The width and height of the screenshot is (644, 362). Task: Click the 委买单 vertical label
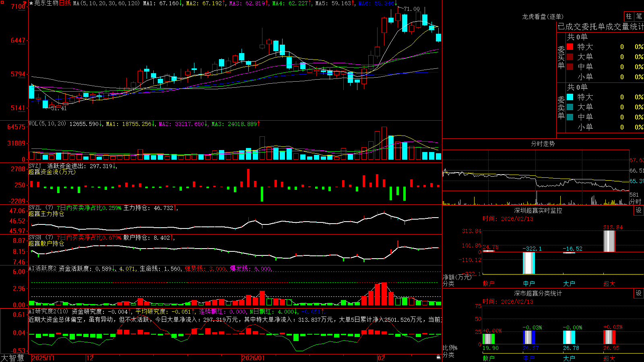click(x=561, y=58)
